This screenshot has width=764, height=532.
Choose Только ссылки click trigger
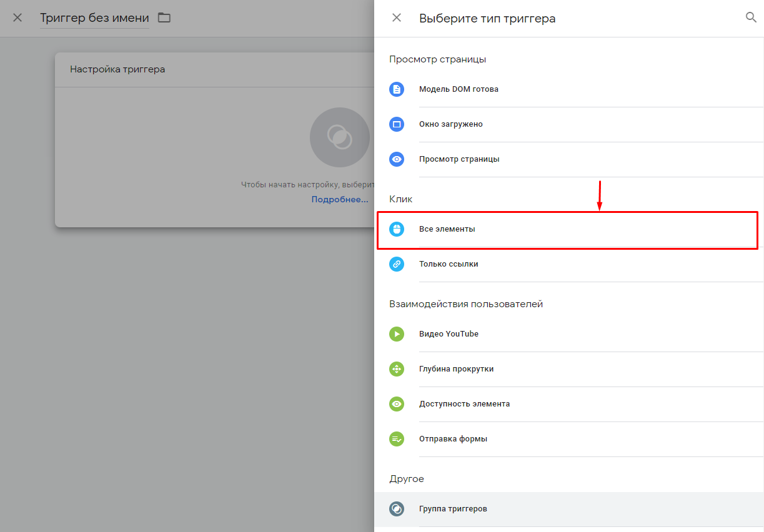pos(449,264)
